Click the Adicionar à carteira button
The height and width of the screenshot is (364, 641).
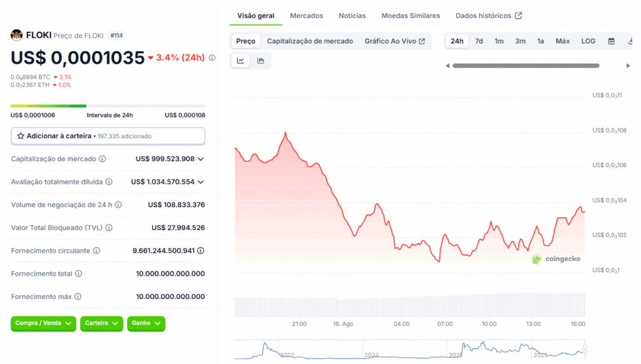click(108, 136)
